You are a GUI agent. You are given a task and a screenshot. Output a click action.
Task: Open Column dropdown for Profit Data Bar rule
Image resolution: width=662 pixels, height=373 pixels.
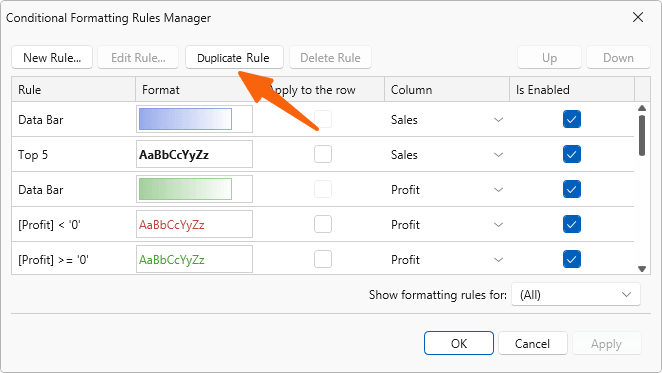499,190
